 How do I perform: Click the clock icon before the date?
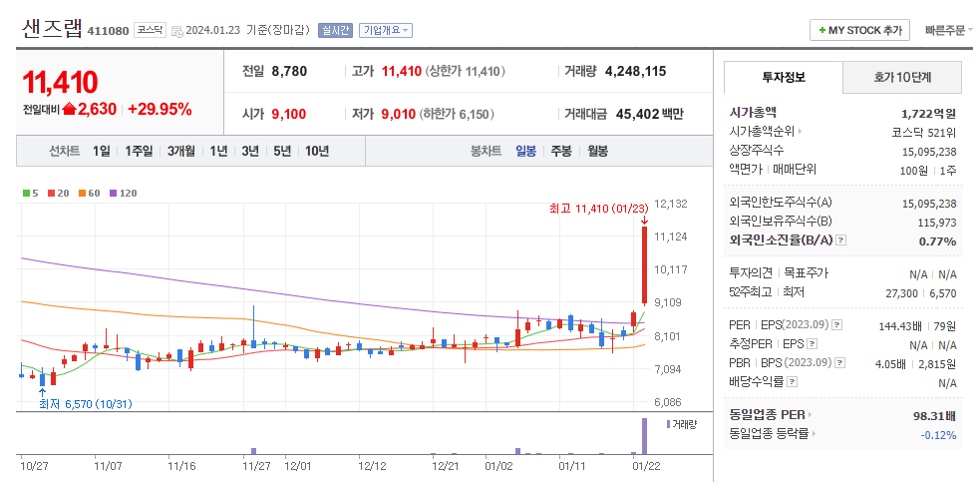[x=176, y=31]
